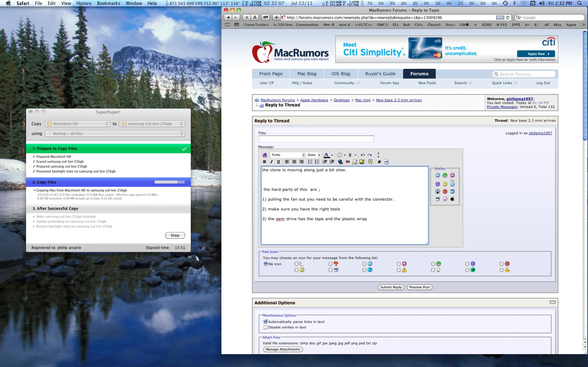Insert an image into the message
The image size is (588, 367).
(x=362, y=162)
